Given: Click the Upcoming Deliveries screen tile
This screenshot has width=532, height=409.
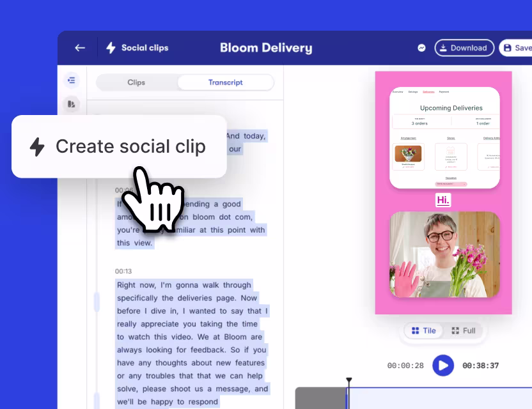Looking at the screenshot, I should click(x=444, y=137).
